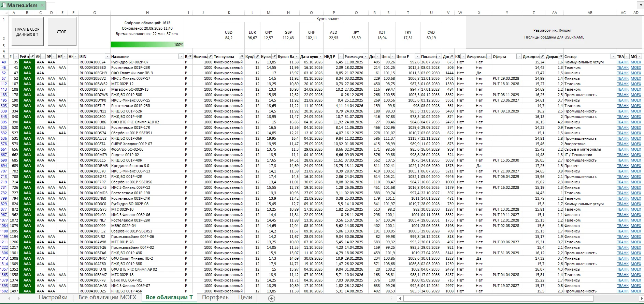The width and height of the screenshot is (644, 304).
Task: Select row 1502 header
Action: [x=4, y=291]
